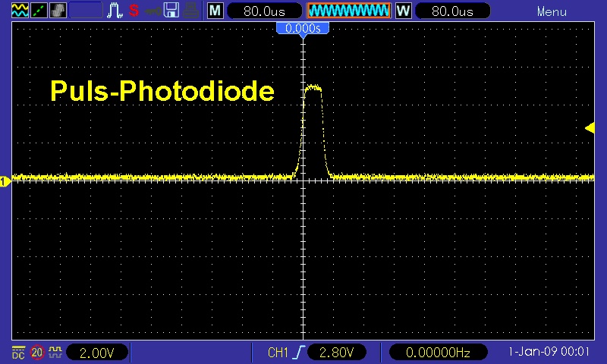Click the gray persistence waveform icon
This screenshot has width=607, height=364.
[x=57, y=11]
